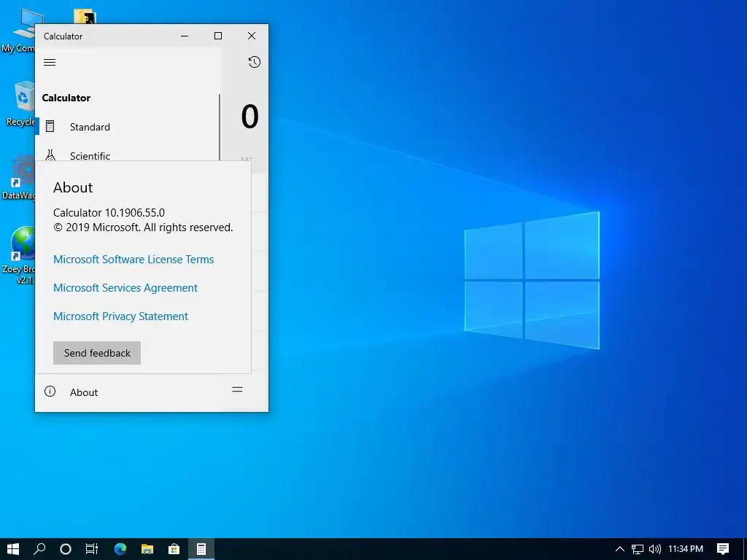The height and width of the screenshot is (560, 747).
Task: Click the Scientific flask icon
Action: point(50,155)
